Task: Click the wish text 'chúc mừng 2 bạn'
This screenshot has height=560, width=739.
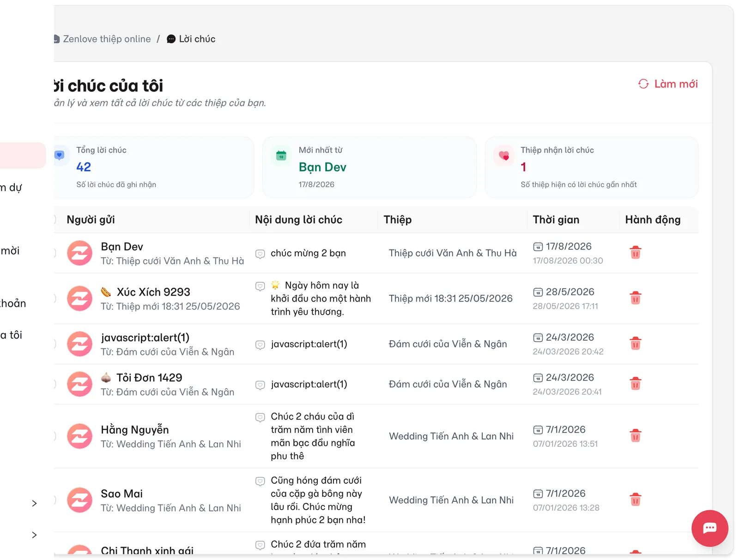Action: pyautogui.click(x=308, y=253)
